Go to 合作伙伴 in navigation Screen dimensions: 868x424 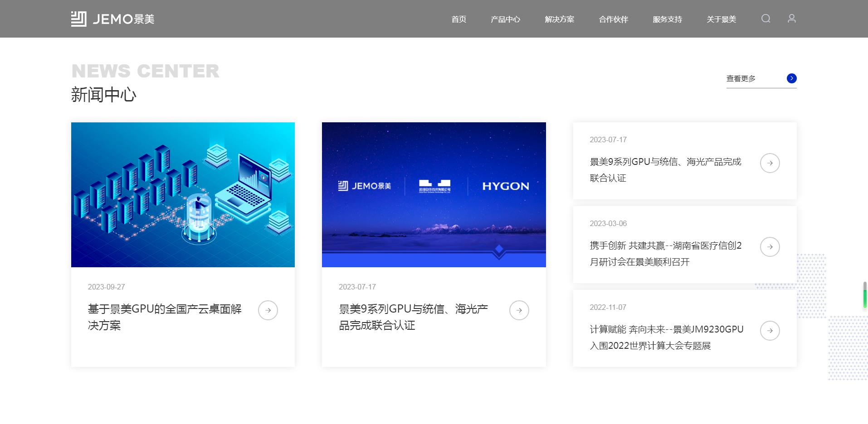coord(613,19)
